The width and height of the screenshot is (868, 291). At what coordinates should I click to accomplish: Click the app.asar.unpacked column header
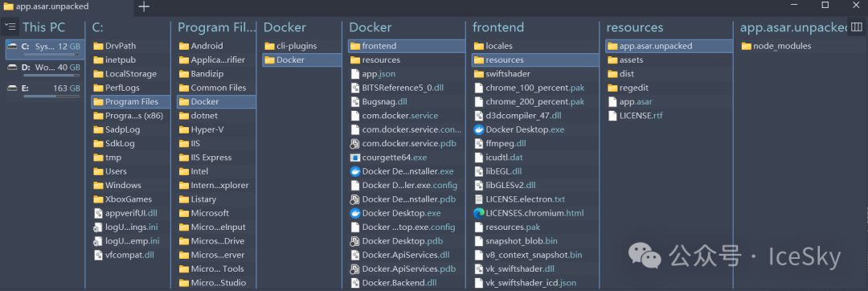pos(794,27)
